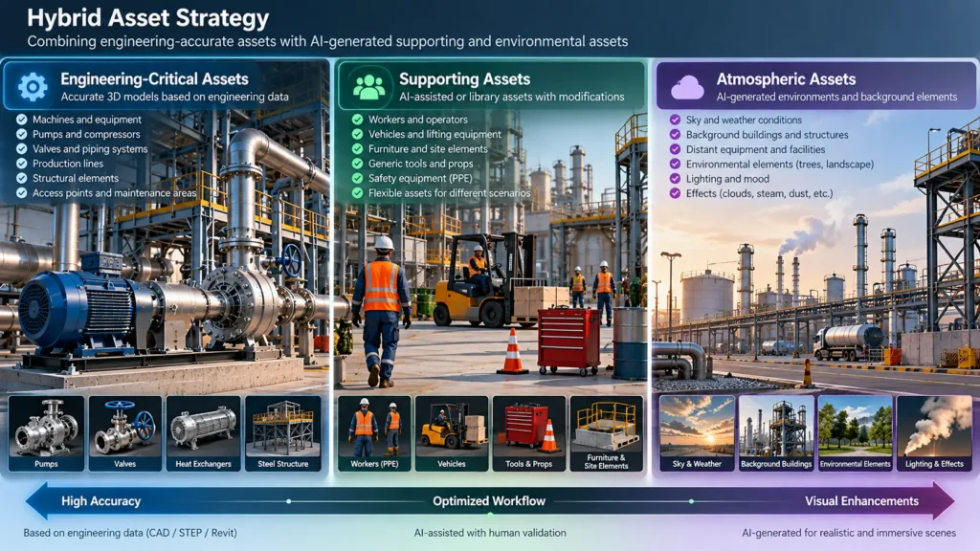Select the Workers (PPE) thumbnail
This screenshot has width=980, height=551.
click(x=374, y=433)
